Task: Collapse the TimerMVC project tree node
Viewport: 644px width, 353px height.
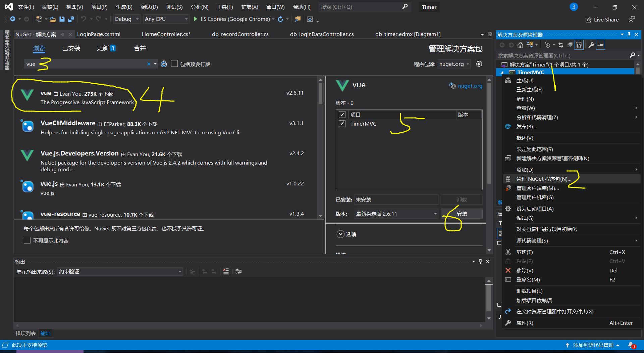Action: point(502,73)
